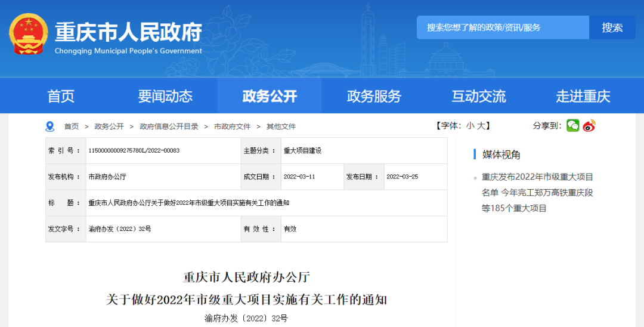Image resolution: width=644 pixels, height=327 pixels.
Task: Open the 走进重庆 navigation tab
Action: [x=583, y=96]
